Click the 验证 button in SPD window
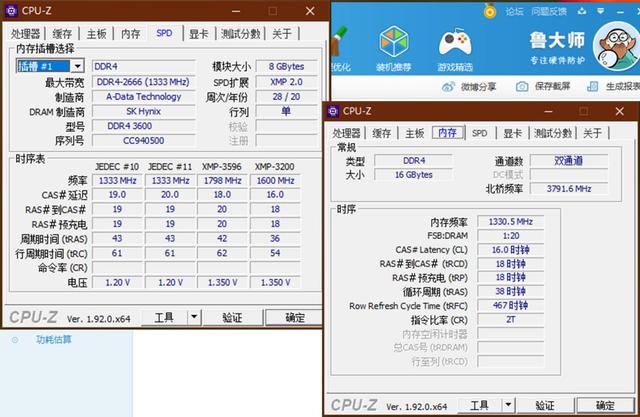This screenshot has height=417, width=640. click(x=232, y=317)
